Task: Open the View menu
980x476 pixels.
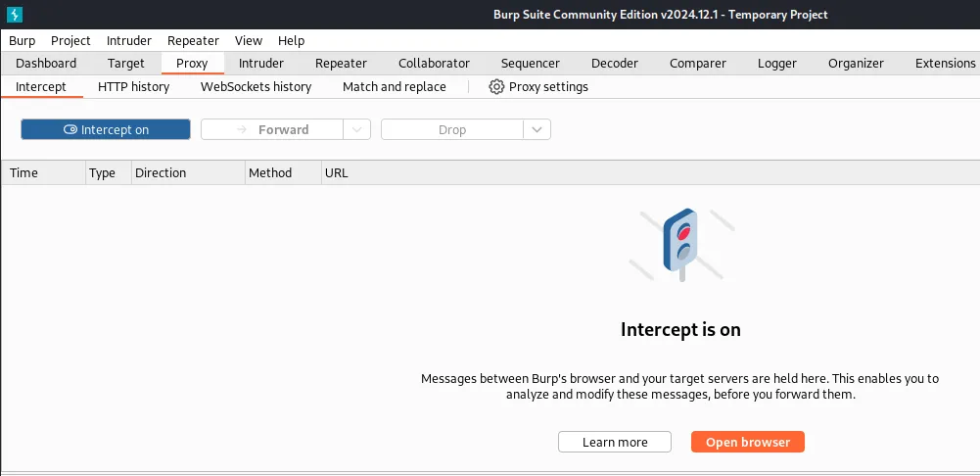Action: pos(248,41)
